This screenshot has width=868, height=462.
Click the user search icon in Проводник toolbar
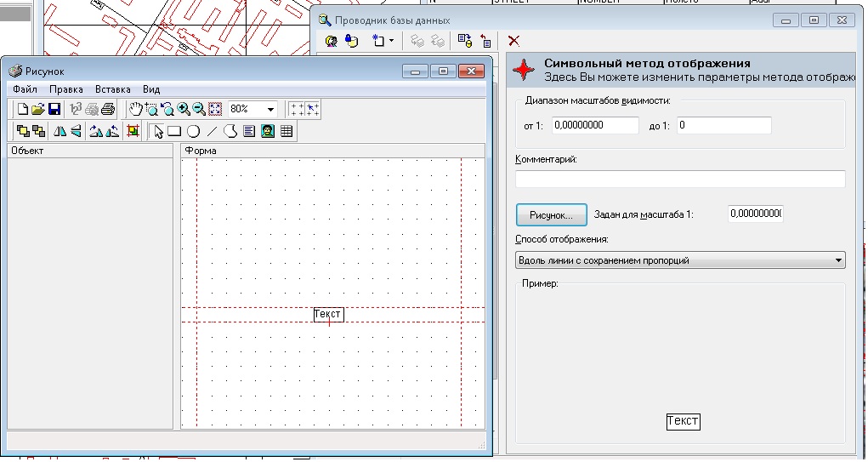(331, 41)
